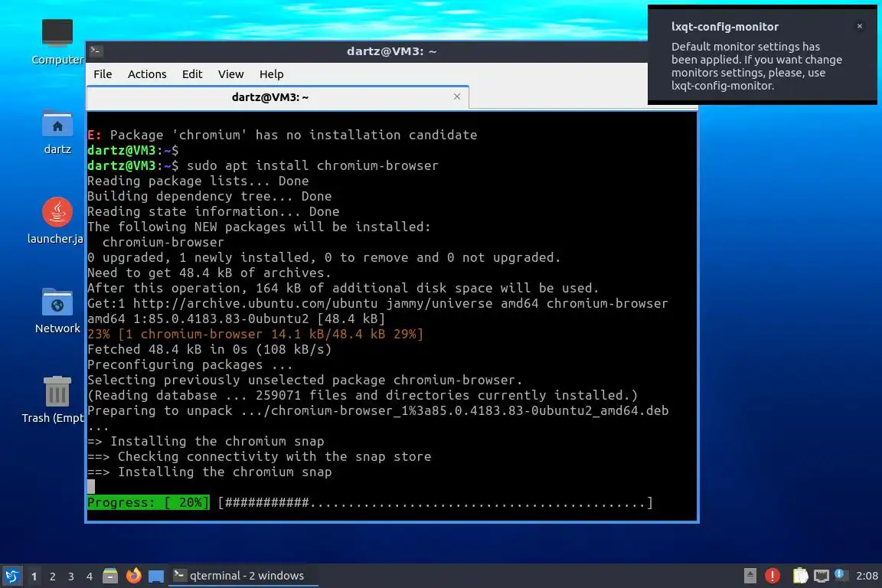
Task: Click the lxqt-config-monitor notification message
Action: click(756, 66)
